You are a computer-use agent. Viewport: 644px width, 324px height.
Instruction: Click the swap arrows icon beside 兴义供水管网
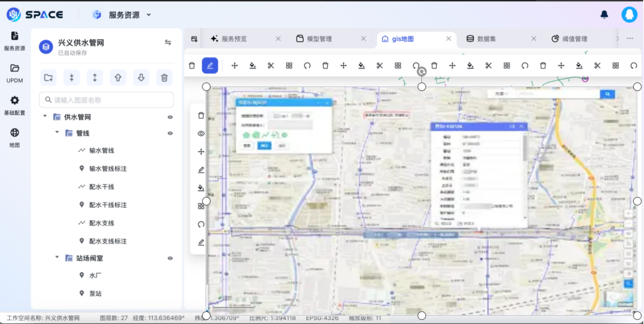pos(168,43)
